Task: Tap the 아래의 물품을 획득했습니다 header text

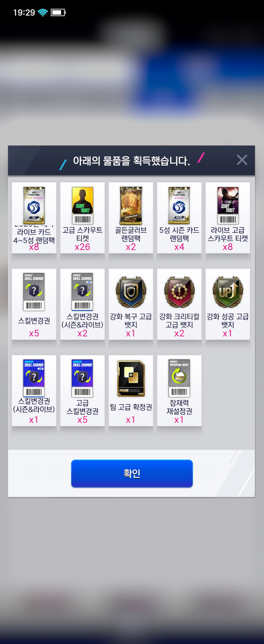Action: (132, 161)
